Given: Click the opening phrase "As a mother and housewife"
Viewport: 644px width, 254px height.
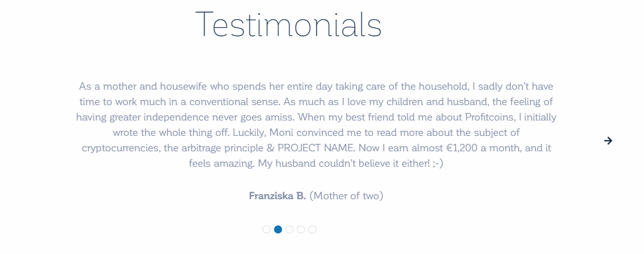Looking at the screenshot, I should coord(143,87).
